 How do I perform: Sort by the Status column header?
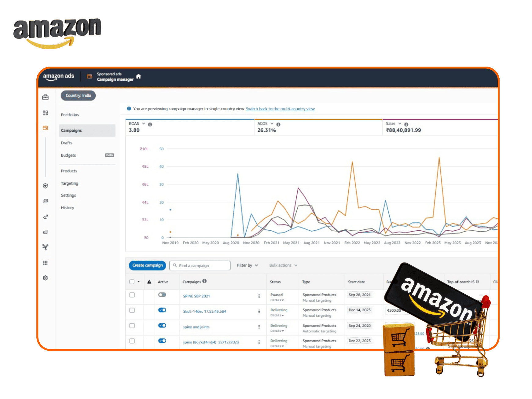(x=275, y=282)
